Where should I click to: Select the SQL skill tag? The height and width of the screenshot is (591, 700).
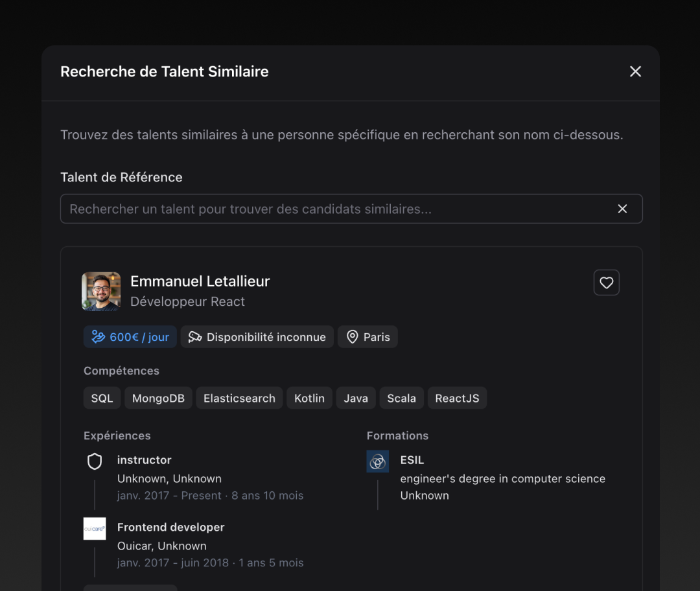click(102, 398)
